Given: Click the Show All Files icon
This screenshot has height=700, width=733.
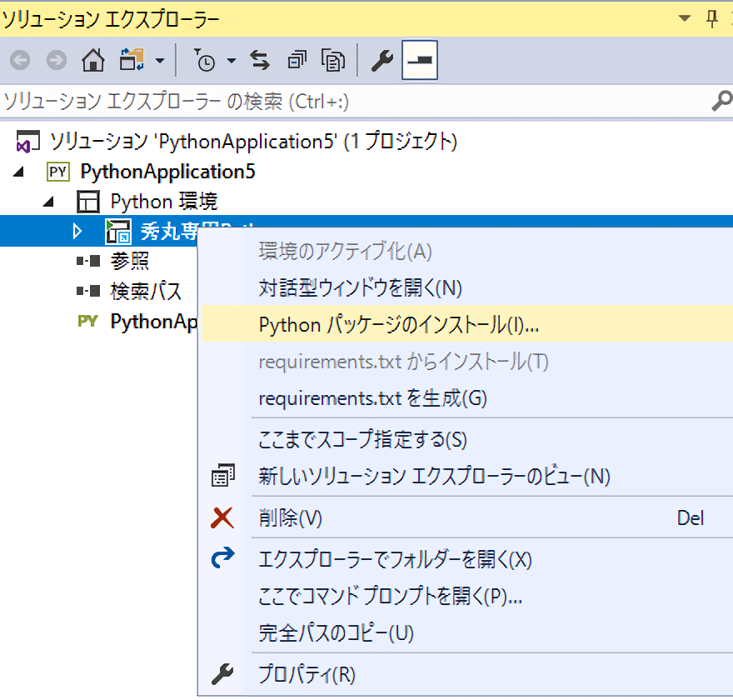Looking at the screenshot, I should pyautogui.click(x=333, y=61).
